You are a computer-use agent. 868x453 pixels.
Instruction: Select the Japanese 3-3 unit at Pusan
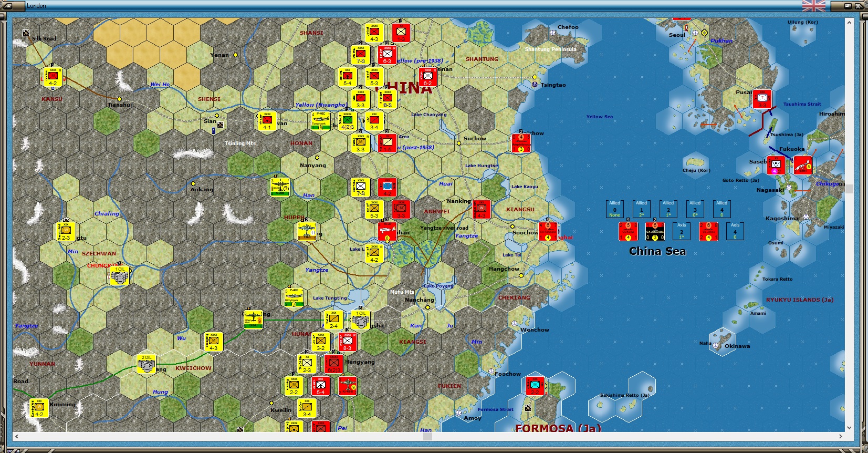click(x=762, y=99)
